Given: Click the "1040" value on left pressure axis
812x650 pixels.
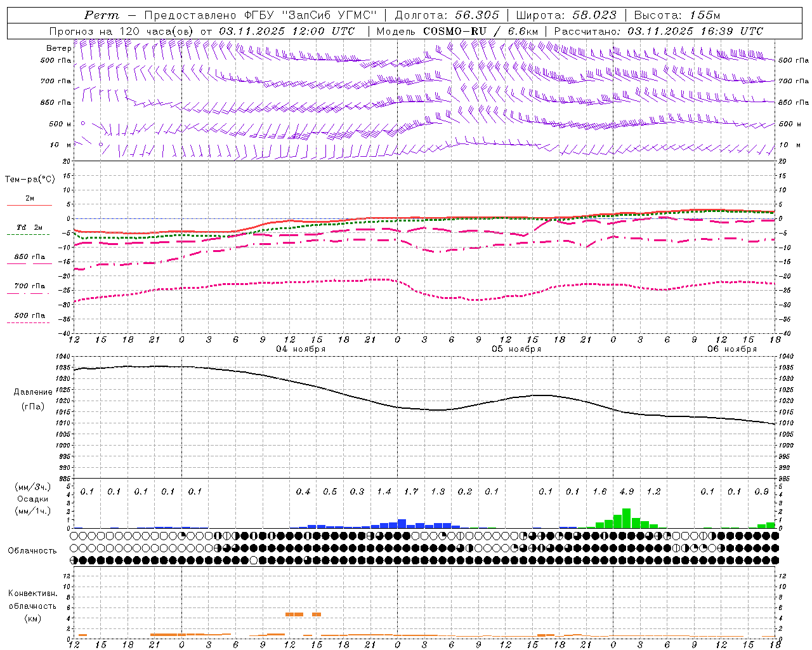Looking at the screenshot, I should point(64,357).
